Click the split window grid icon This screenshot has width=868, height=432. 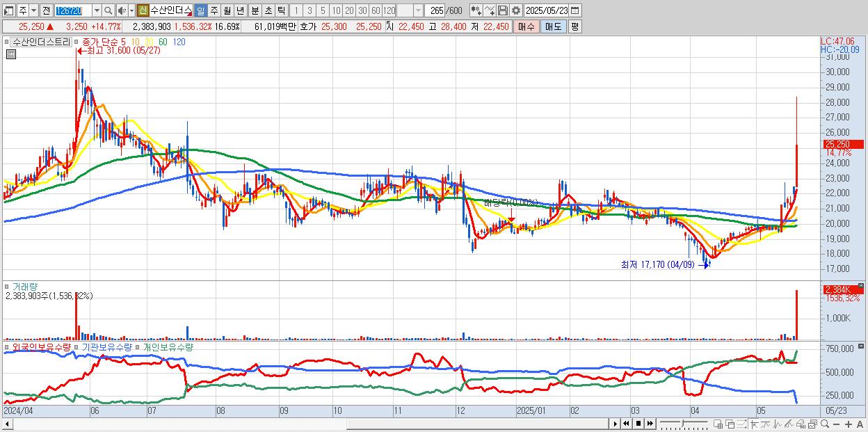click(718, 424)
